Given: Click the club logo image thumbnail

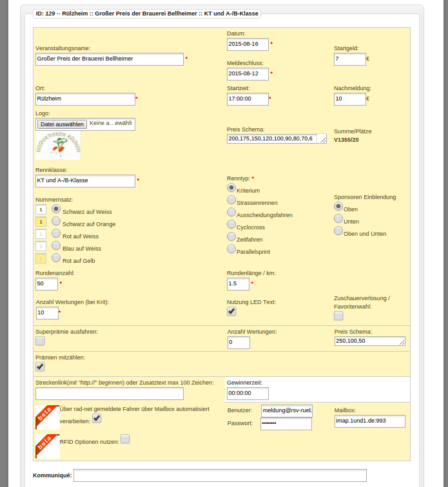Looking at the screenshot, I should click(58, 146).
